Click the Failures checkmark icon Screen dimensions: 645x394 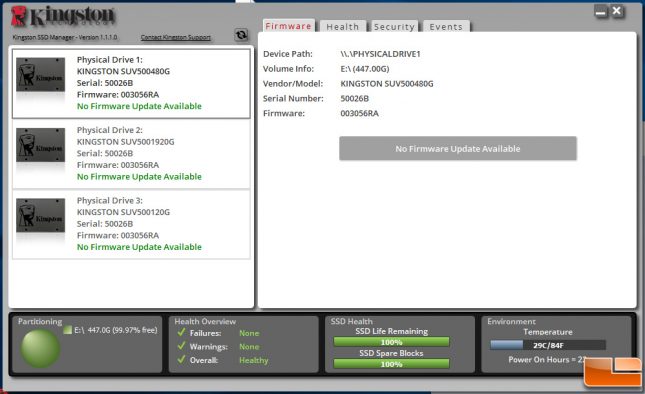tap(181, 332)
